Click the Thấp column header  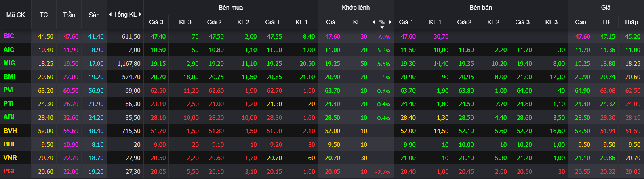631,22
